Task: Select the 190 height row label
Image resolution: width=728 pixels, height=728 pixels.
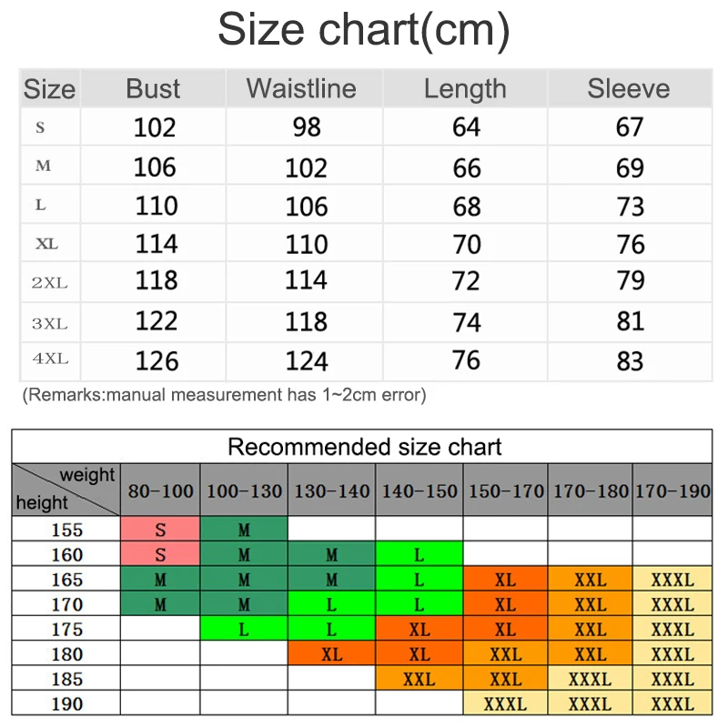Action: click(66, 703)
